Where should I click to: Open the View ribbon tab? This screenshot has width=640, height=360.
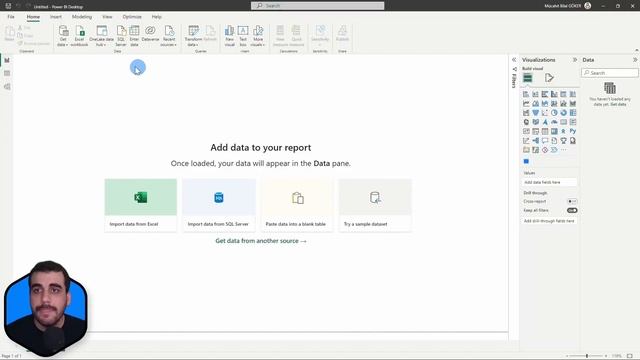(107, 17)
